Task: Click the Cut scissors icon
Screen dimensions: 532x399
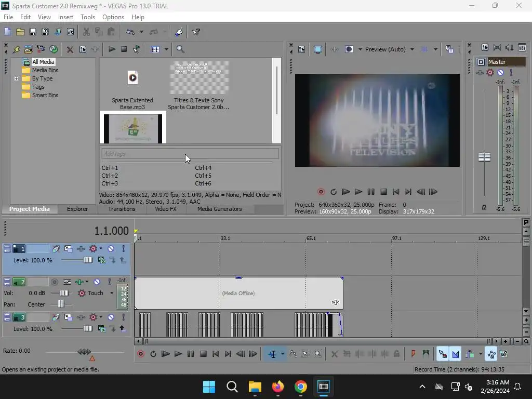Action: 86,32
